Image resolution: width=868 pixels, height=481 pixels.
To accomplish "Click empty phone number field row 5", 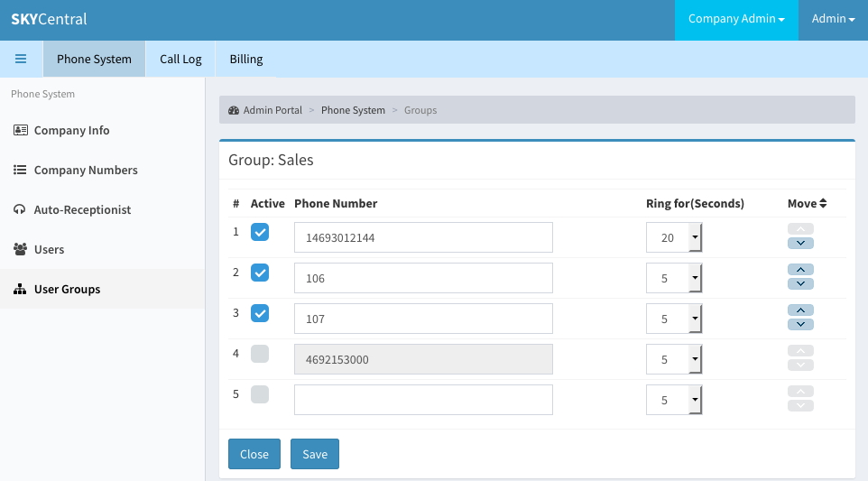I will coord(423,400).
